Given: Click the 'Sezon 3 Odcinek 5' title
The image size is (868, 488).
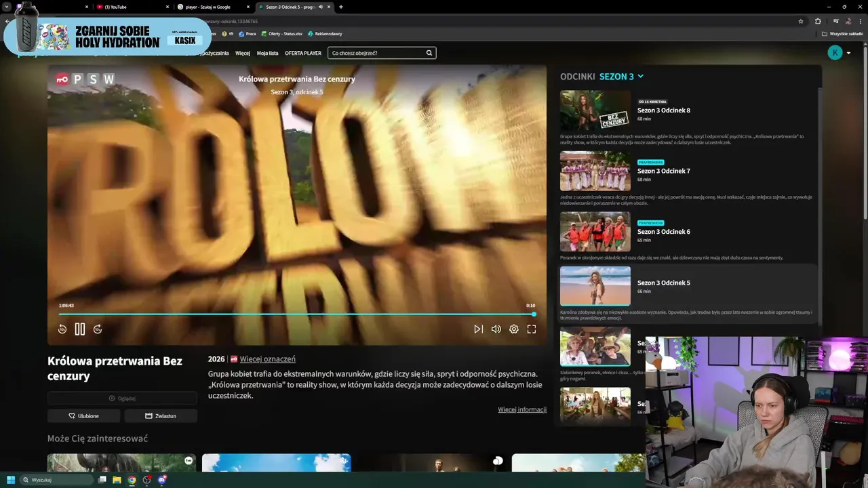Looking at the screenshot, I should (664, 283).
